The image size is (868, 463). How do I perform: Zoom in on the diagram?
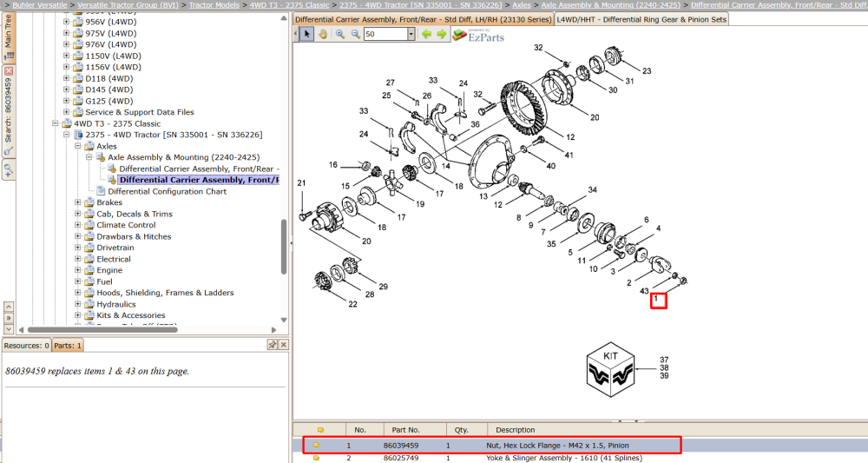[340, 35]
